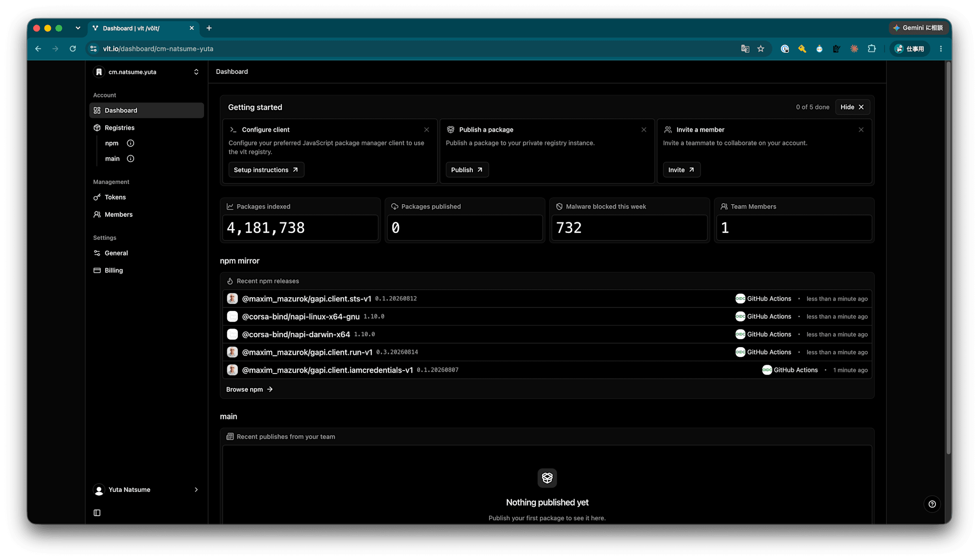Reload the page

(73, 48)
